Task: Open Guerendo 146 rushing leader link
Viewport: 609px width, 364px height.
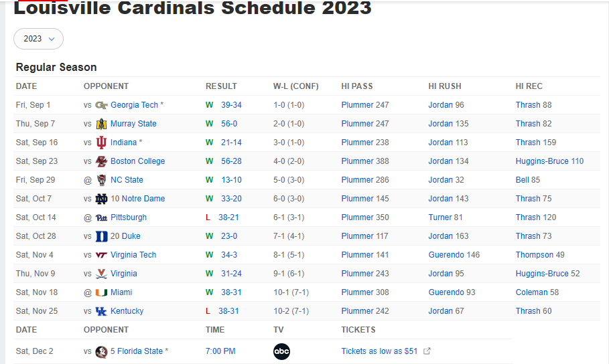Action: [454, 255]
